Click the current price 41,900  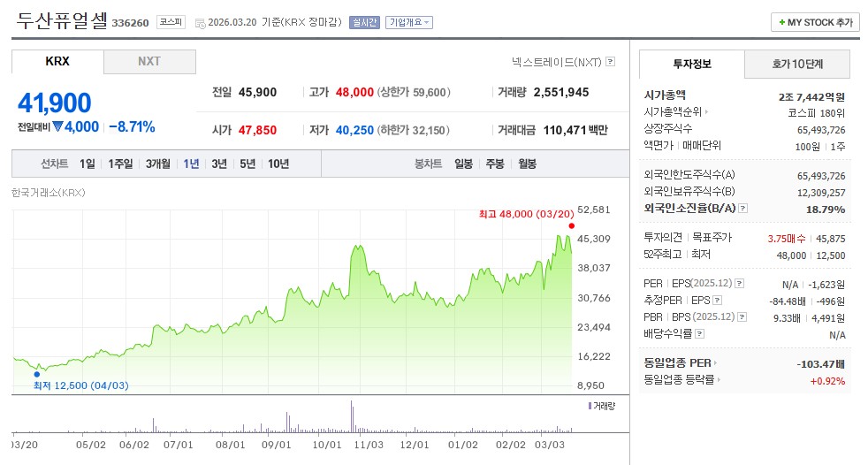(54, 103)
